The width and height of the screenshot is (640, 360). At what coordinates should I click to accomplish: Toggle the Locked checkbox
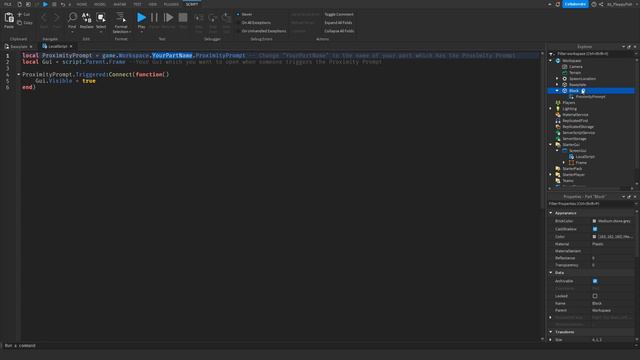click(x=595, y=296)
